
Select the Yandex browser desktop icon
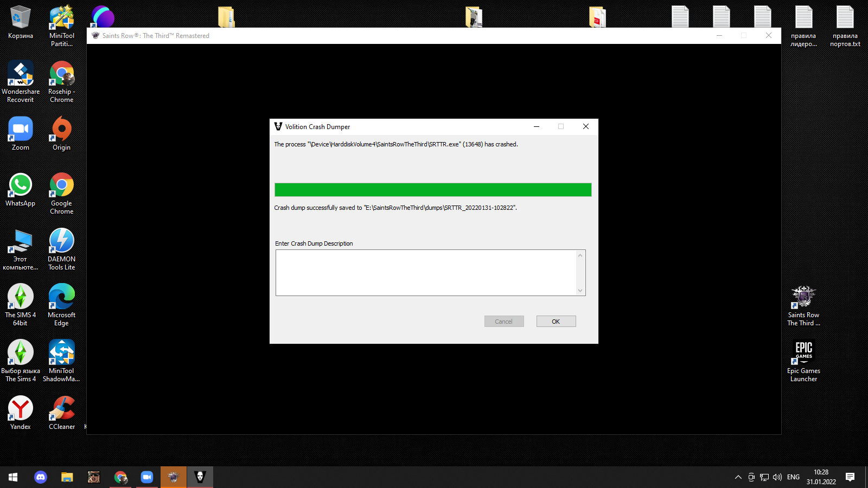21,413
